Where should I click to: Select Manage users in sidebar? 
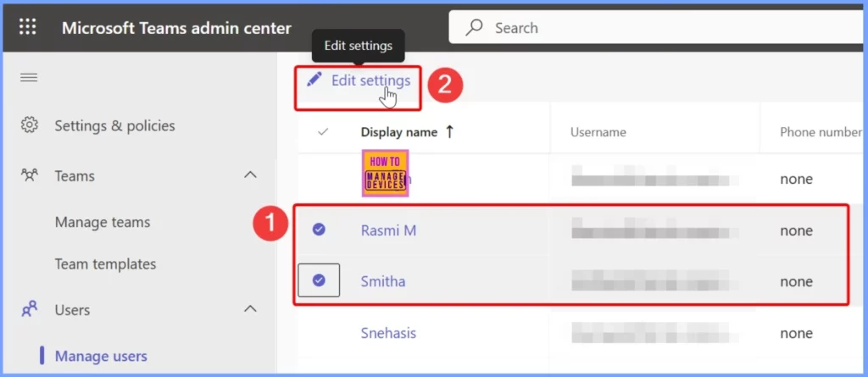101,356
